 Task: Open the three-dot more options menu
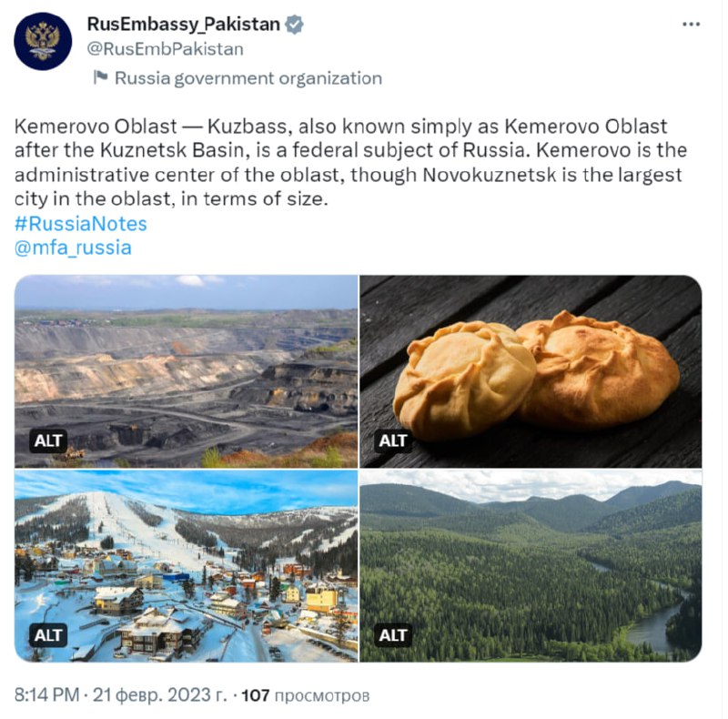coord(691,25)
